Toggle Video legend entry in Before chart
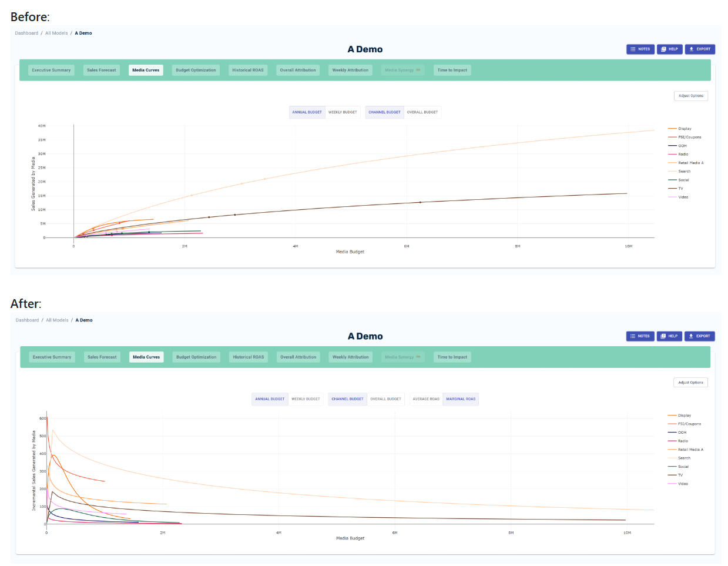Viewport: 728px width, 566px height. tap(679, 197)
